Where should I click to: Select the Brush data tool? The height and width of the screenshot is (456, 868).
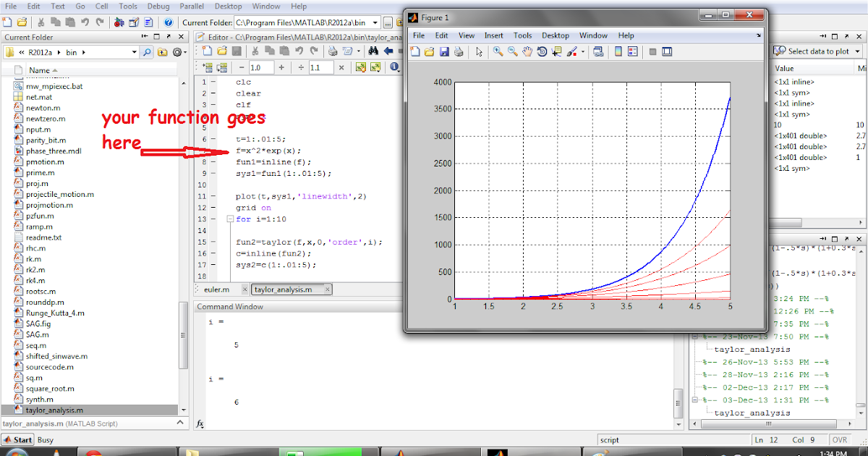[x=571, y=51]
